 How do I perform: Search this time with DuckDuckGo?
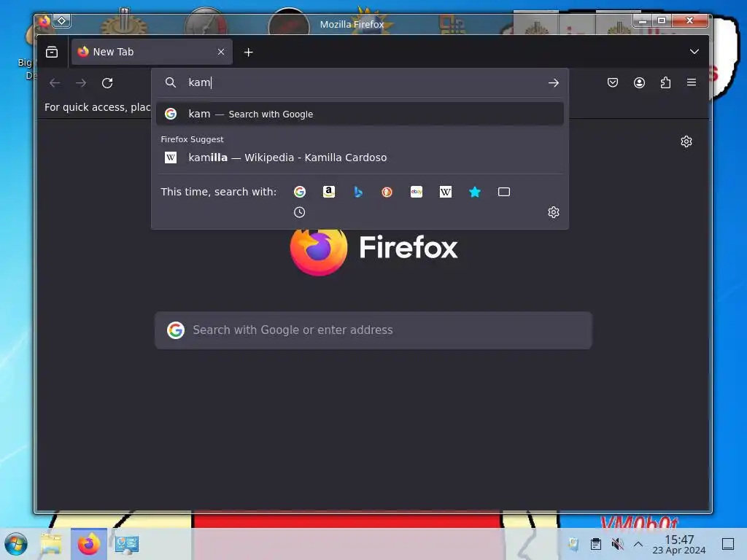[x=387, y=192]
